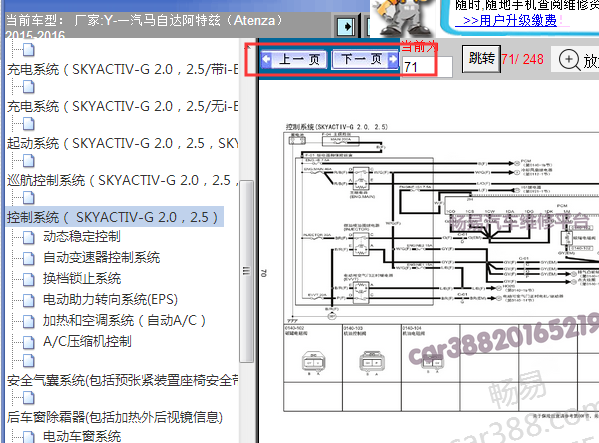
Task: Select 起动系统 SKYACTIV-G tree entry
Action: pos(122,143)
